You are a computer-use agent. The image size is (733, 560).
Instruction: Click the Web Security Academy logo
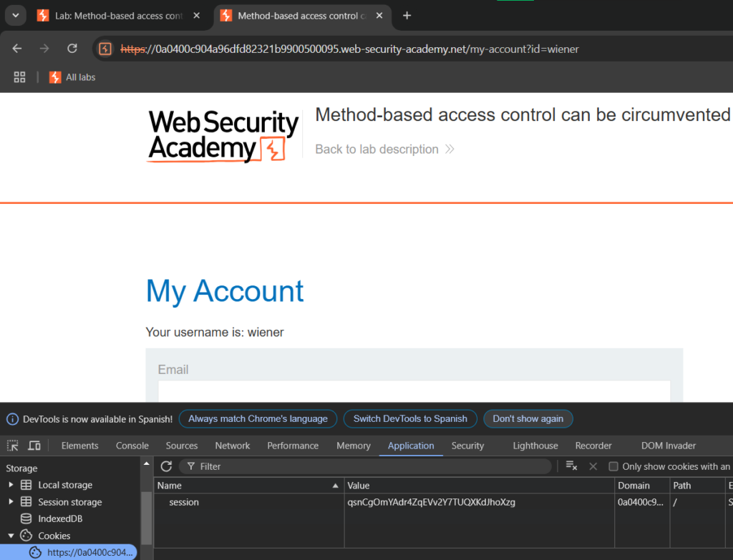tap(223, 136)
